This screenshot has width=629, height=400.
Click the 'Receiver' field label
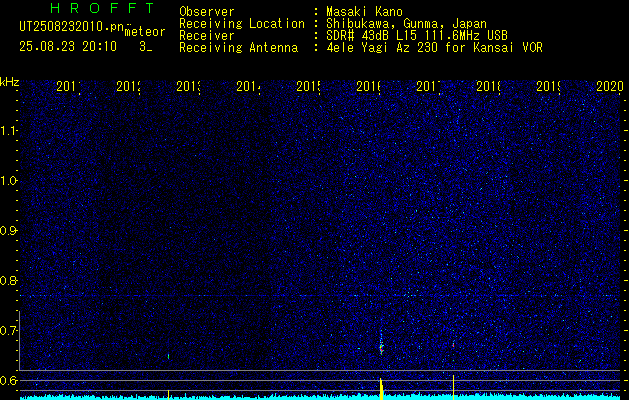tap(207, 36)
